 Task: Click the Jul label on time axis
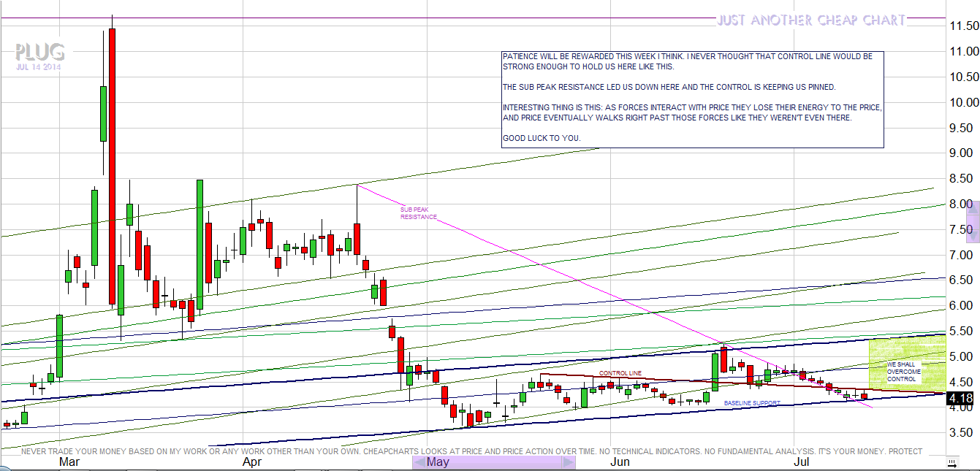pyautogui.click(x=802, y=462)
